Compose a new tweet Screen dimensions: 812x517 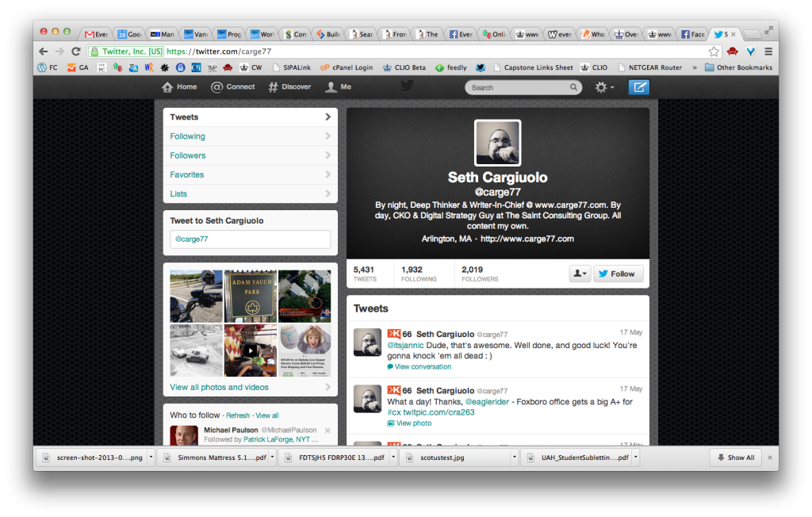[x=639, y=87]
